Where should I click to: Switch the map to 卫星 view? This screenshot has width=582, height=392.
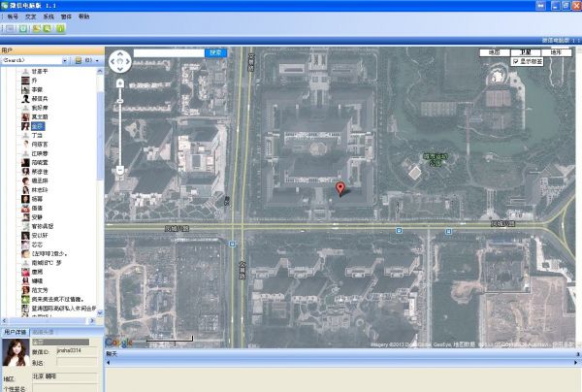pyautogui.click(x=526, y=52)
